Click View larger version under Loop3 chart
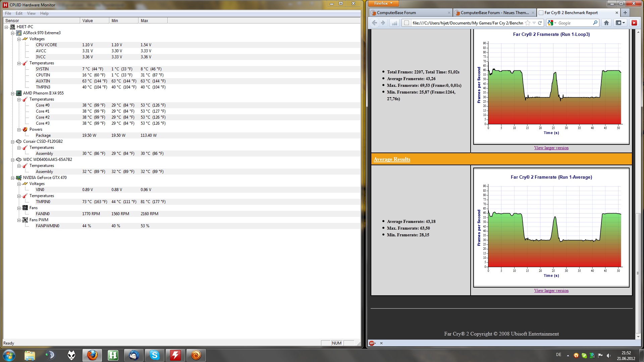Viewport: 644px width, 362px height. click(x=551, y=148)
